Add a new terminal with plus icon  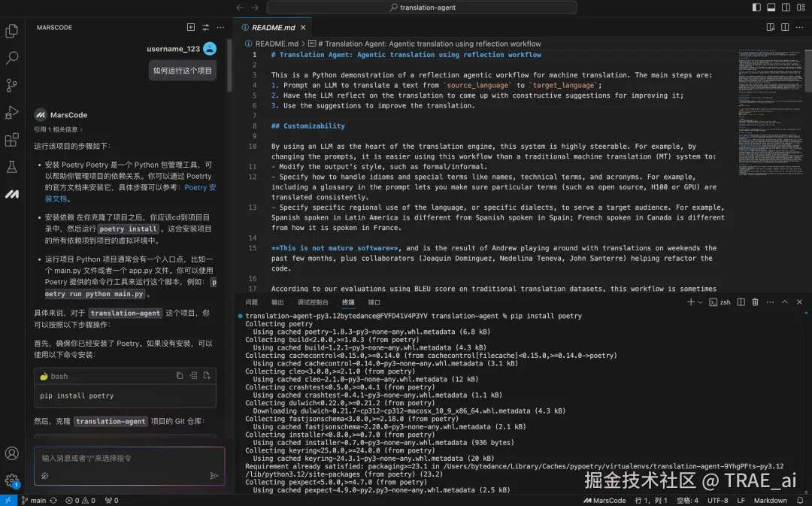click(x=690, y=302)
